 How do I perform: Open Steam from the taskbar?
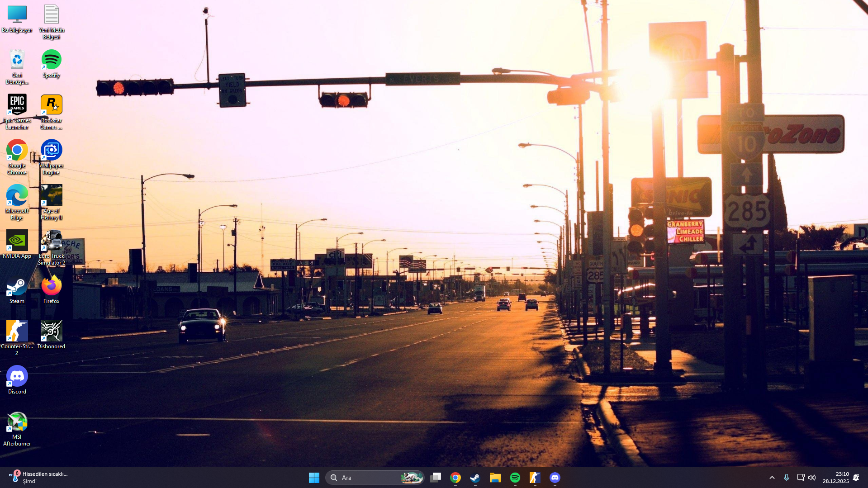coord(475,478)
